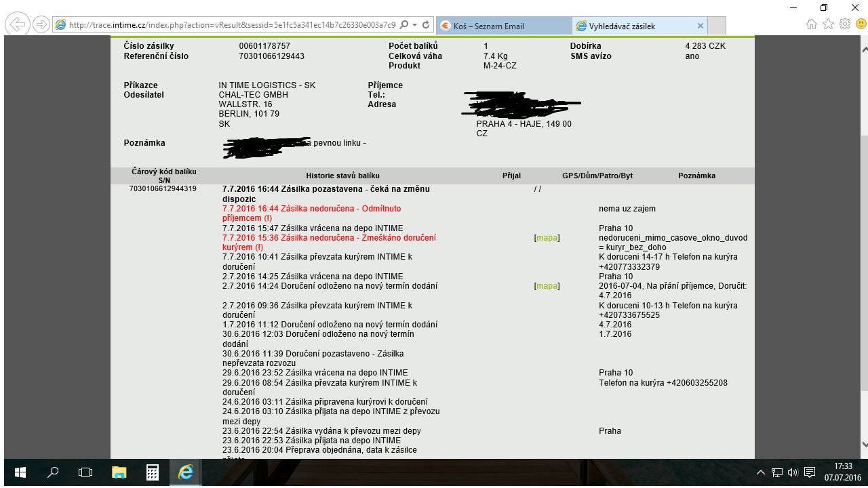Screen dimensions: 868x488
Task: Open the Tools gear icon
Action: coord(844,24)
